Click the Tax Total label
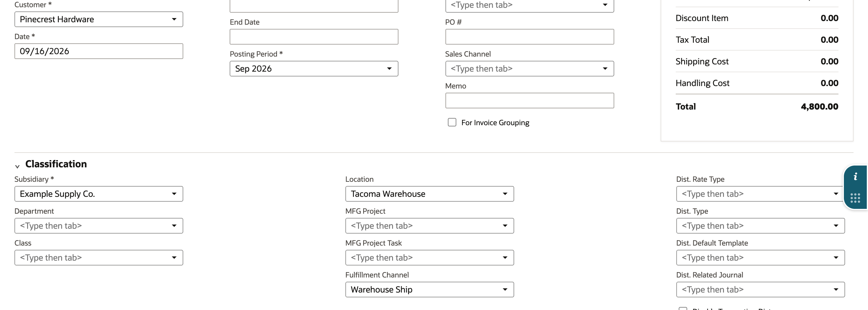This screenshot has width=868, height=310. (x=693, y=40)
